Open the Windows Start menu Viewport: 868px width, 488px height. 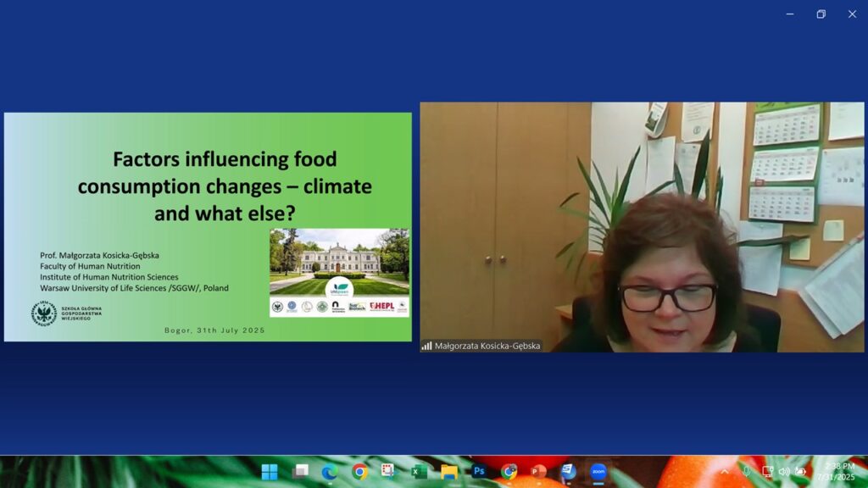coord(270,472)
